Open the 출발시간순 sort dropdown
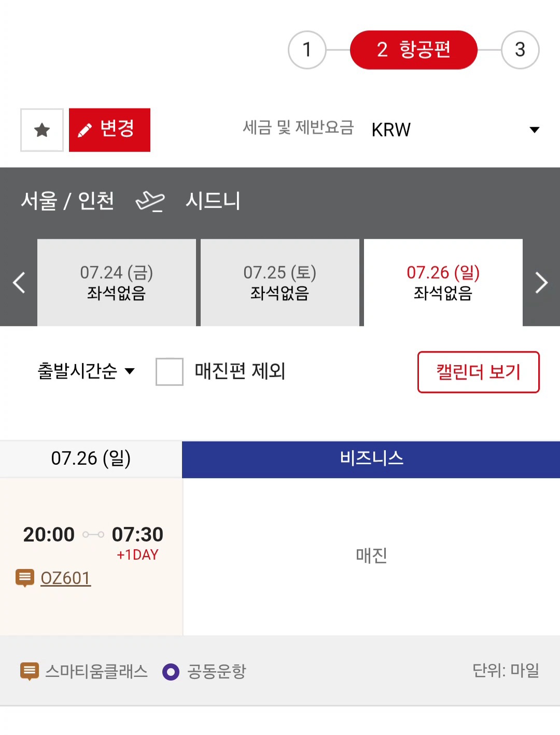Screen dimensions: 560x735 coord(86,371)
